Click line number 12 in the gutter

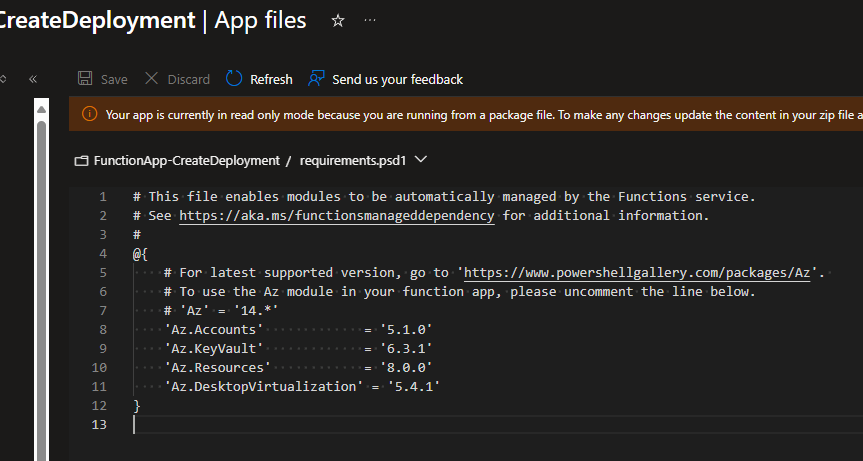tap(99, 406)
